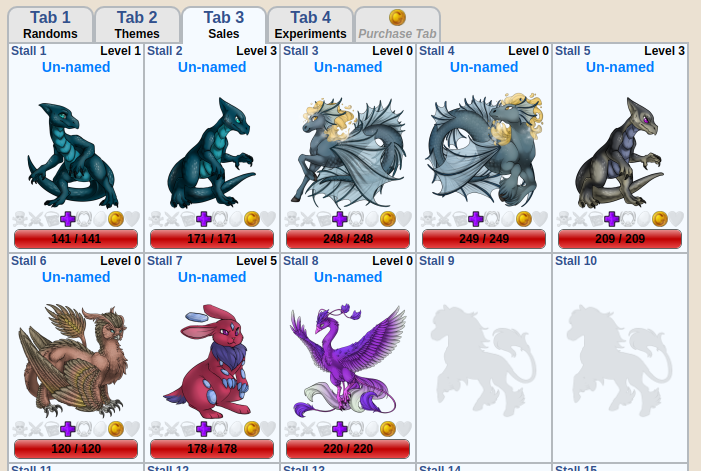This screenshot has height=471, width=701.
Task: Click the egg icon in Stall 6
Action: click(x=100, y=429)
